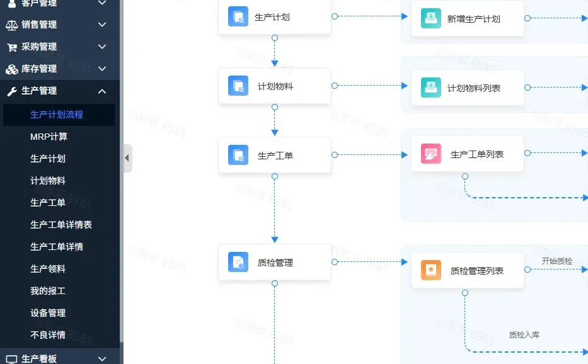
Task: Collapse the 生产管理 section chevron
Action: pyautogui.click(x=103, y=91)
